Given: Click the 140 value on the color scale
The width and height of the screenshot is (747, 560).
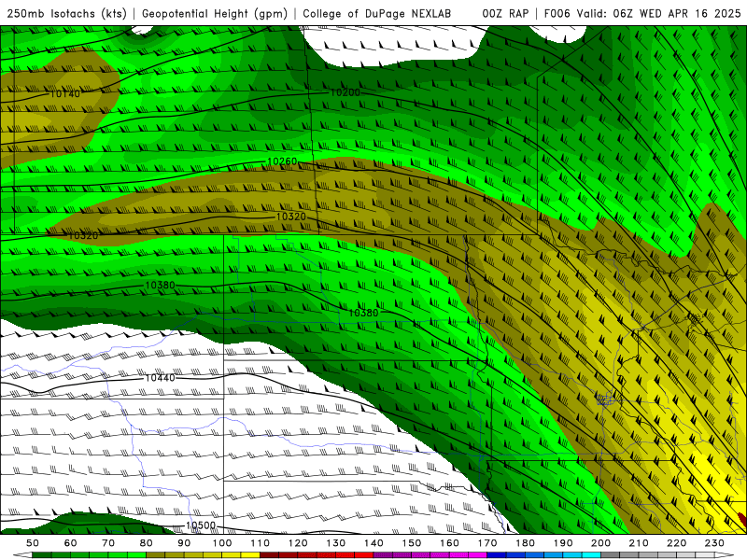Looking at the screenshot, I should (373, 543).
